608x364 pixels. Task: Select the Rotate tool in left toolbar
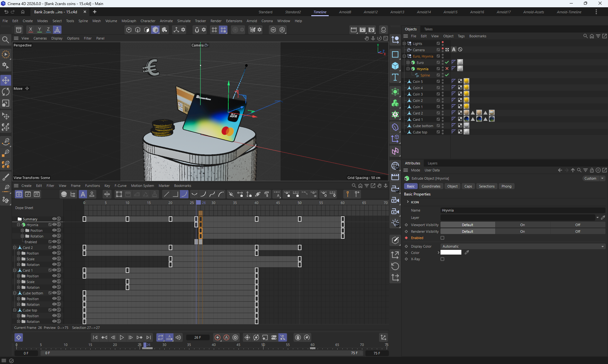click(x=6, y=92)
